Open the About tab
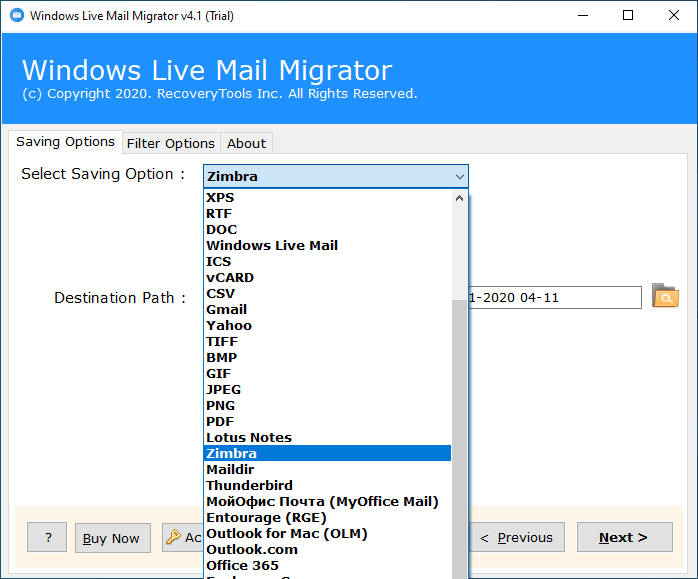This screenshot has height=579, width=698. click(246, 143)
